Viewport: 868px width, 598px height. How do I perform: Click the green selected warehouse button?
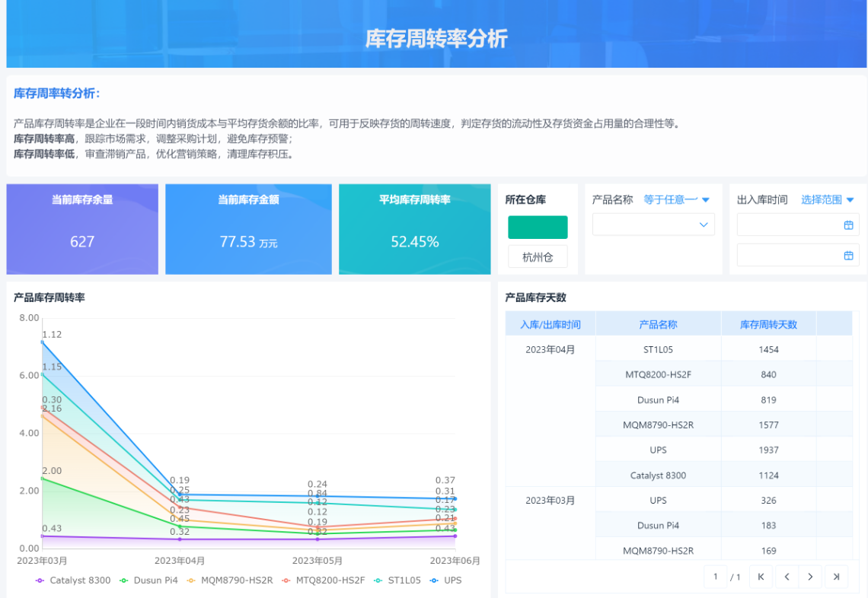tap(538, 227)
